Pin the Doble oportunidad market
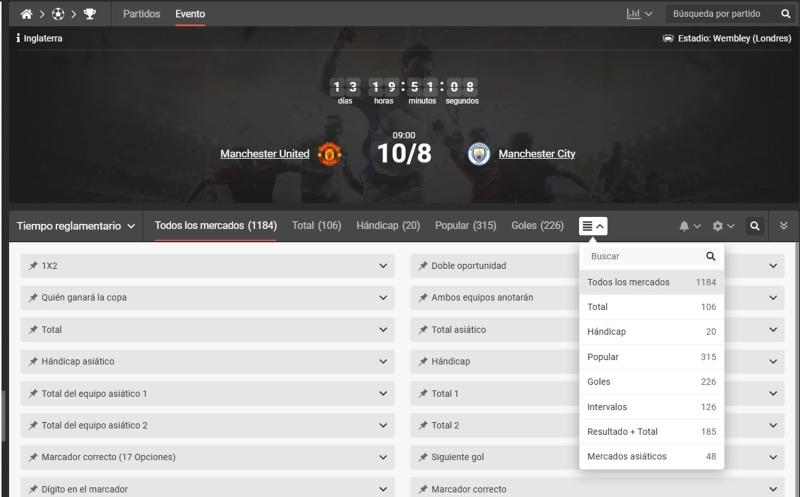The image size is (800, 497). [x=423, y=265]
